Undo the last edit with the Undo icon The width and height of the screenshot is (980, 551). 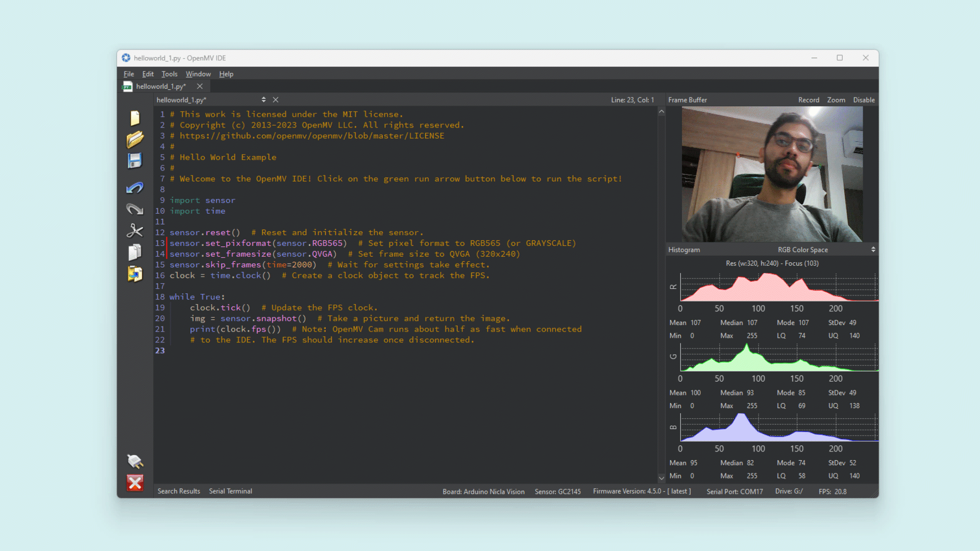click(x=134, y=188)
